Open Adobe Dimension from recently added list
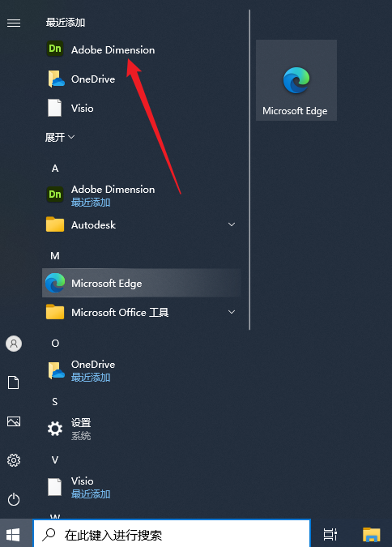Image resolution: width=392 pixels, height=547 pixels. tap(141, 49)
